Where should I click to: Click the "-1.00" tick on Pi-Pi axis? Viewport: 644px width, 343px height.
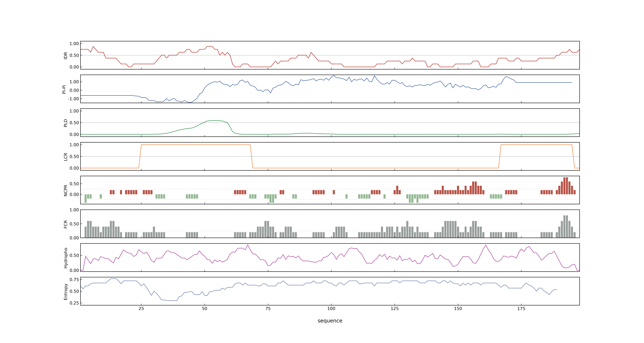tap(73, 99)
